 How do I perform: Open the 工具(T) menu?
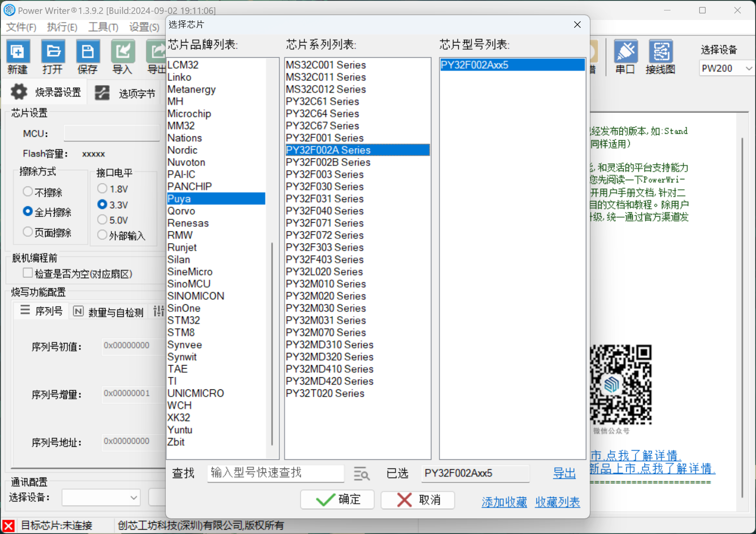click(103, 27)
